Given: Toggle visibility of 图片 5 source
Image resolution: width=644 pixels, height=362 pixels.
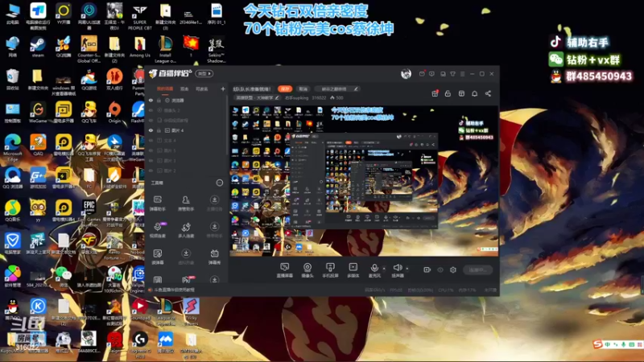Looking at the screenshot, I should [x=151, y=150].
